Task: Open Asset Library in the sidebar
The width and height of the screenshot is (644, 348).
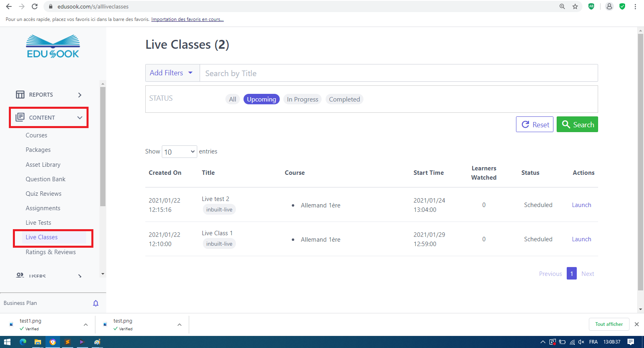Action: pyautogui.click(x=43, y=165)
